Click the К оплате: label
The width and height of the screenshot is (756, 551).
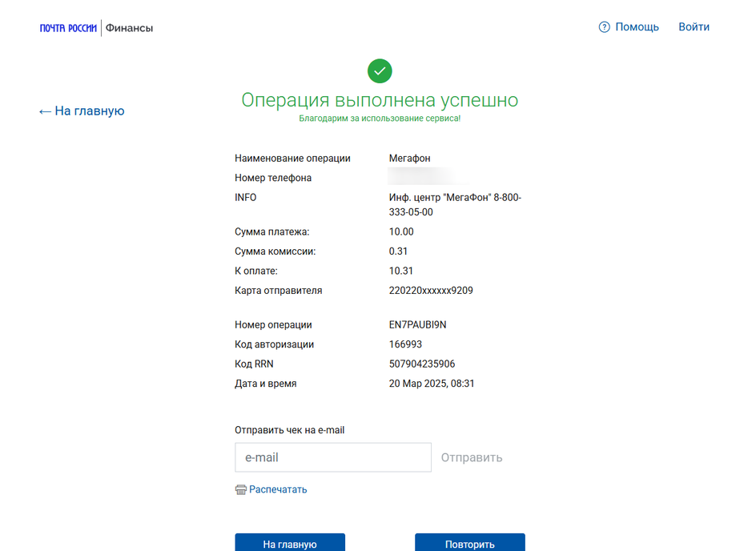256,271
